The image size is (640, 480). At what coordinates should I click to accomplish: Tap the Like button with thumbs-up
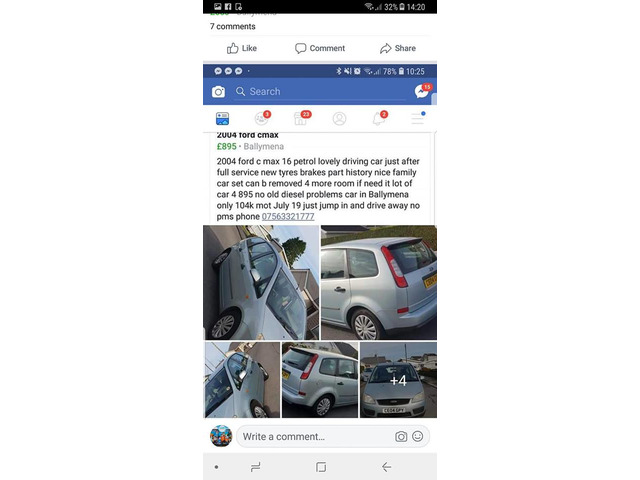tap(242, 48)
